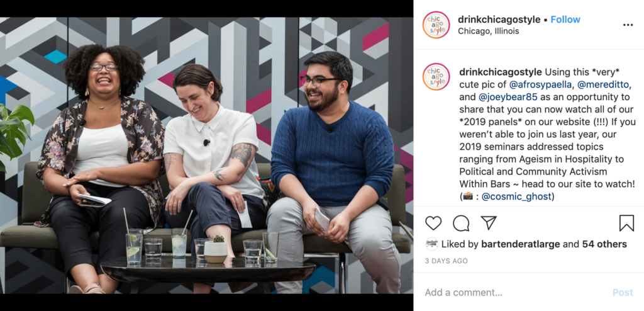This screenshot has width=644, height=311.
Task: Open comments with the speech bubble icon
Action: [461, 223]
